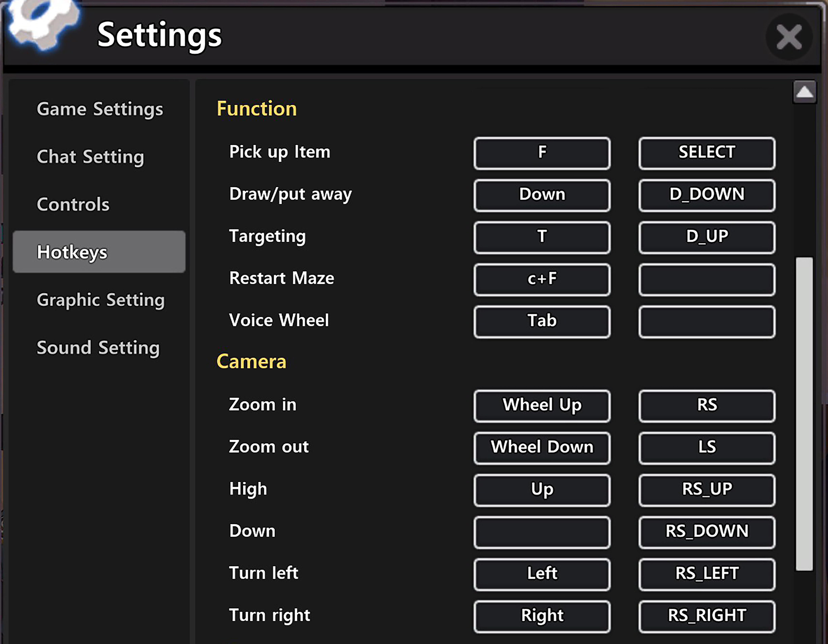Switch to the Chat Setting tab

click(90, 157)
